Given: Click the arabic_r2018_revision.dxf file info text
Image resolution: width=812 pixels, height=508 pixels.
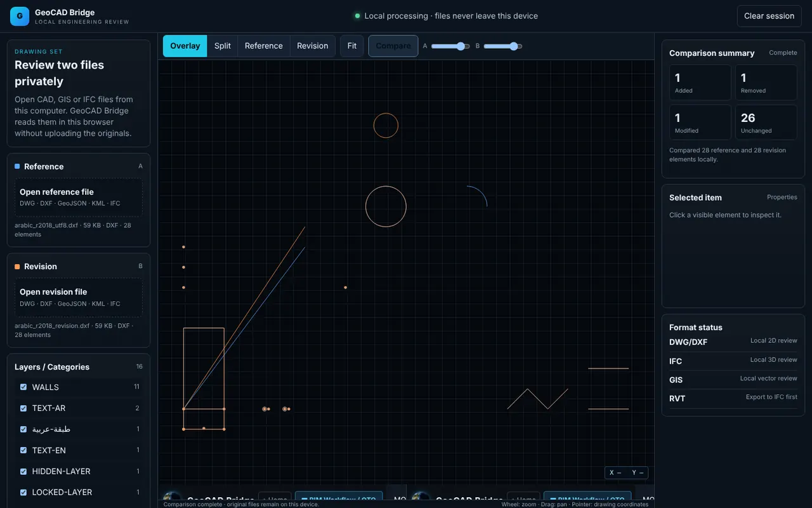Looking at the screenshot, I should click(74, 330).
